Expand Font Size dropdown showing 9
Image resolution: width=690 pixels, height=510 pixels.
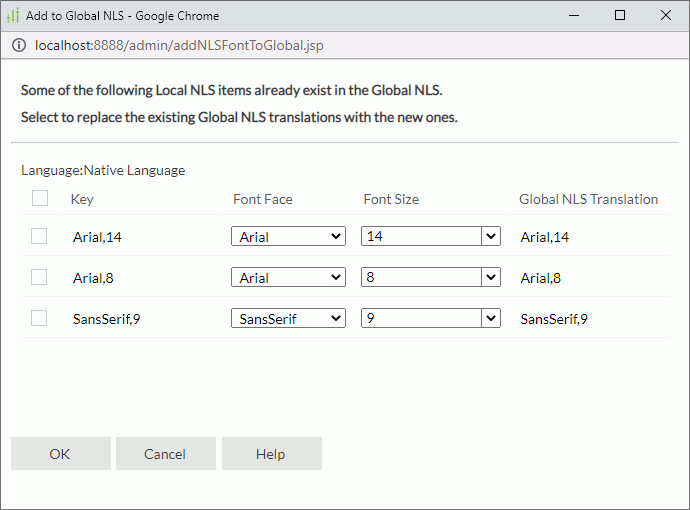430,319
